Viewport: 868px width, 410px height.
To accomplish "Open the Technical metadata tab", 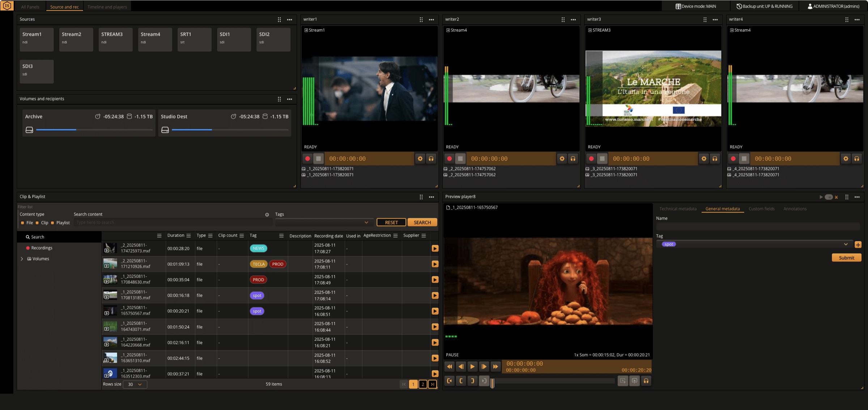I will pyautogui.click(x=678, y=209).
